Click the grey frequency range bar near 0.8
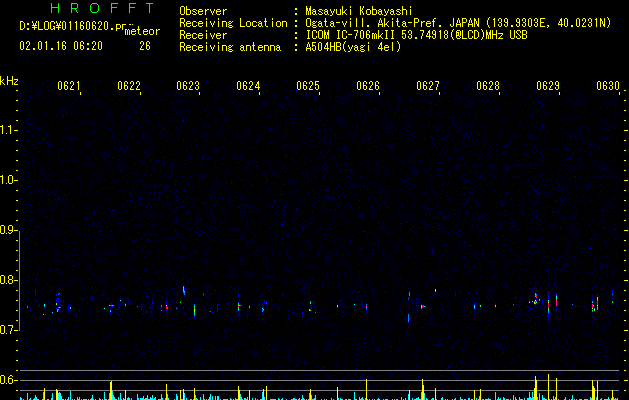The width and height of the screenshot is (629, 400). coord(19,280)
